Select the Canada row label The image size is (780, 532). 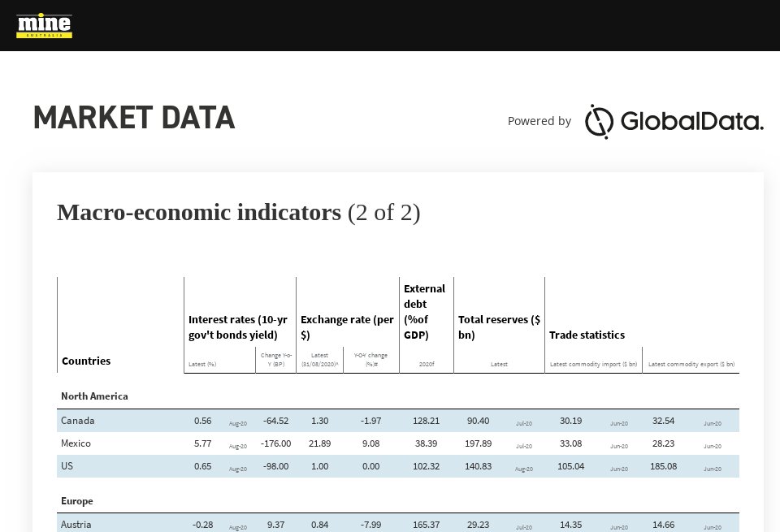tap(78, 421)
